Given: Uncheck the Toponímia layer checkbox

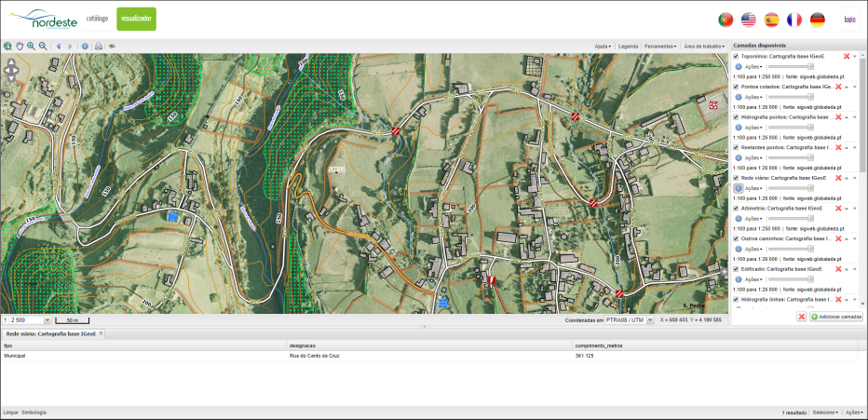Looking at the screenshot, I should tap(736, 57).
